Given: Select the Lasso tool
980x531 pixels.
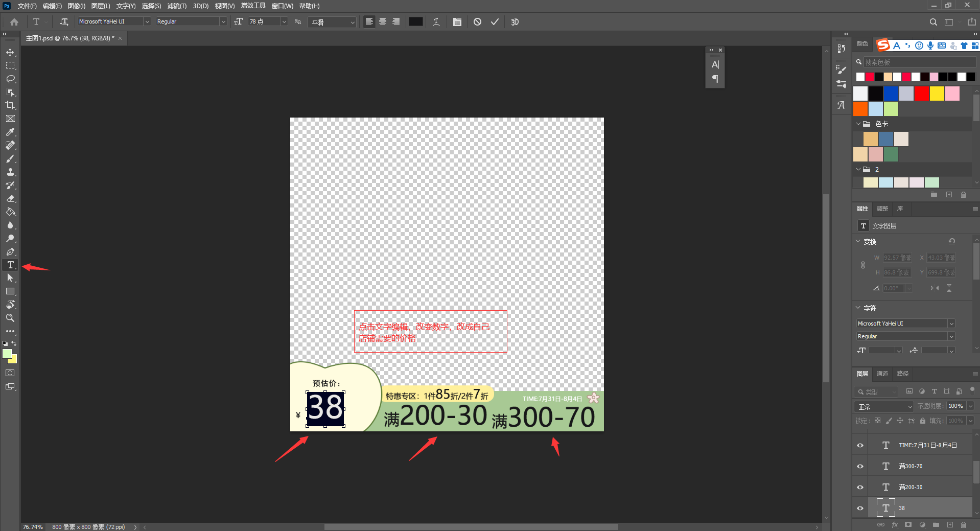Looking at the screenshot, I should click(10, 79).
